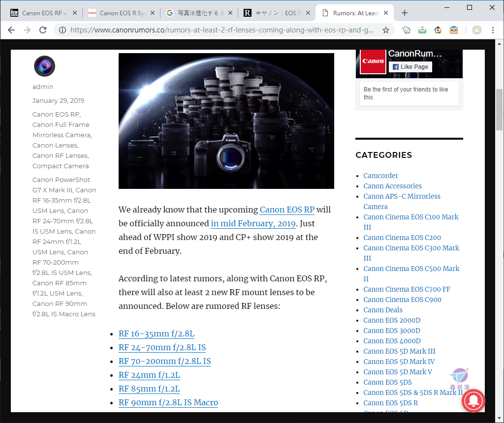Open 'Canon APS-C Mirrorless Camera' category

[402, 201]
